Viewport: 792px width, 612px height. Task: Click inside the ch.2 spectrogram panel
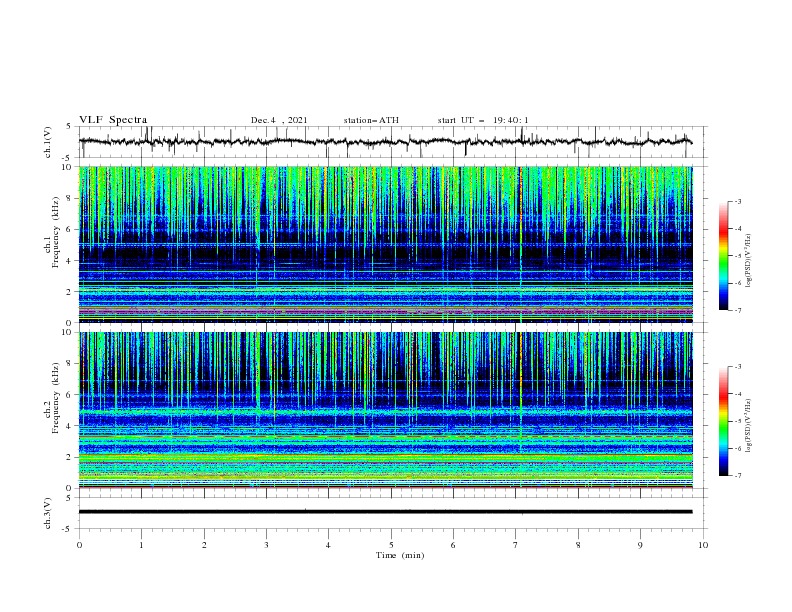[x=385, y=410]
